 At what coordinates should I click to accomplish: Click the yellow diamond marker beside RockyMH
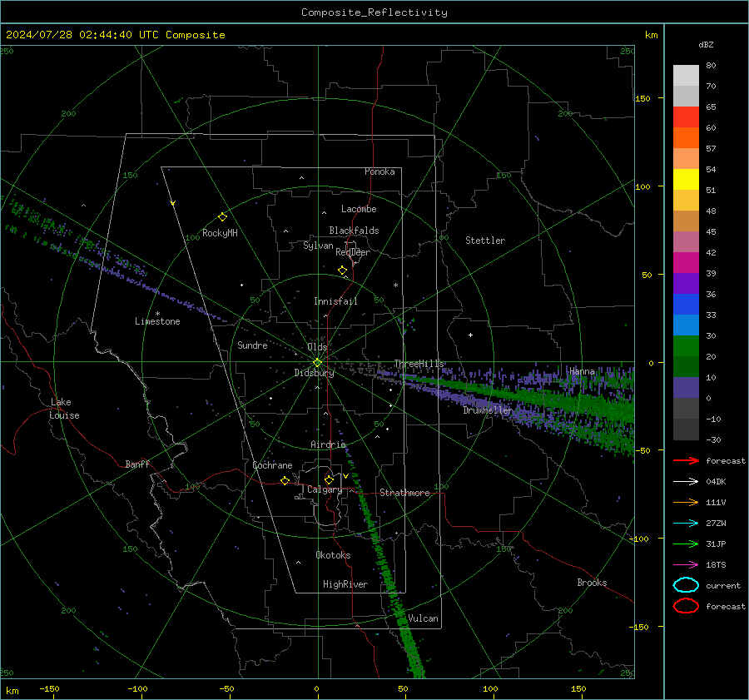222,217
